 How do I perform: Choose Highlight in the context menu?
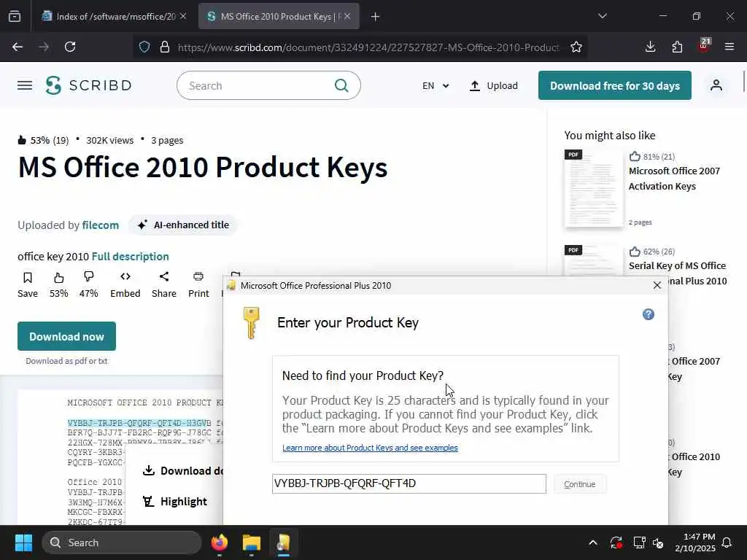pyautogui.click(x=175, y=502)
